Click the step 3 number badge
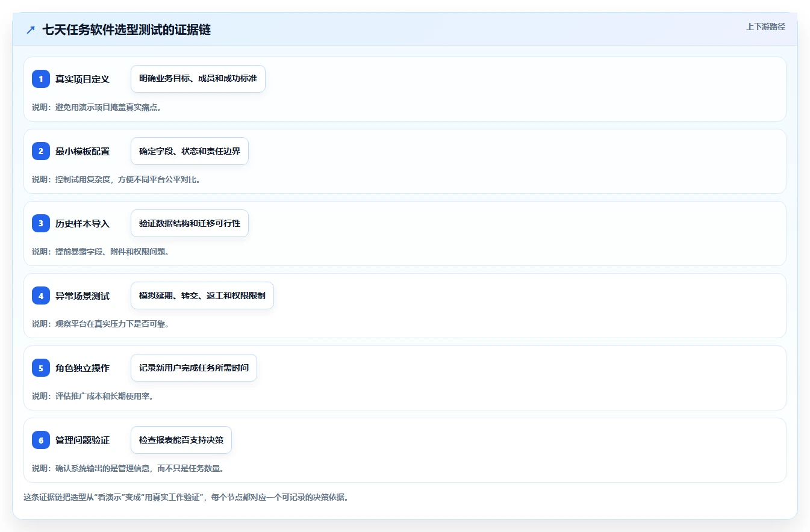Image resolution: width=810 pixels, height=532 pixels. click(x=41, y=223)
